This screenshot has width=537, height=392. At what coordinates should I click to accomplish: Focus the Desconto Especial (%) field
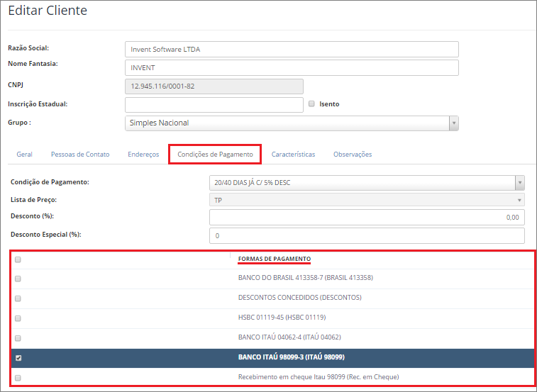pyautogui.click(x=367, y=235)
